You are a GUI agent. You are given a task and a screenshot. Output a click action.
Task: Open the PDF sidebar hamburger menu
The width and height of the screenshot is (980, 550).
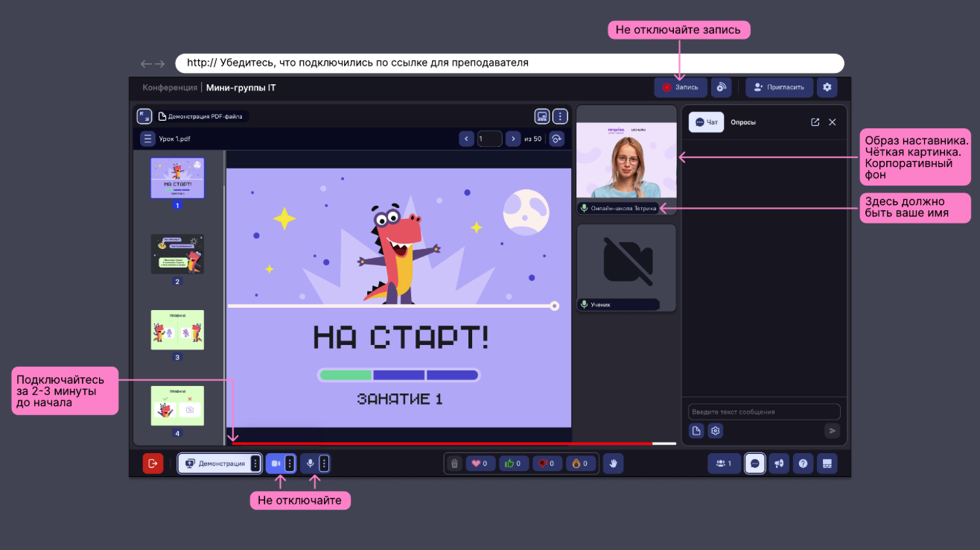147,139
